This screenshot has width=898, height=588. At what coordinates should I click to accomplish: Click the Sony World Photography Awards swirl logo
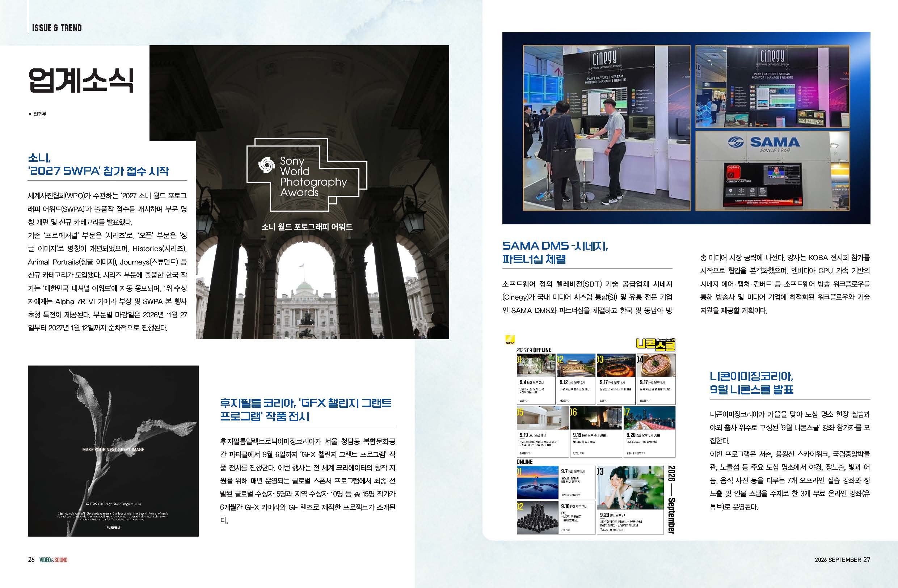pyautogui.click(x=266, y=165)
